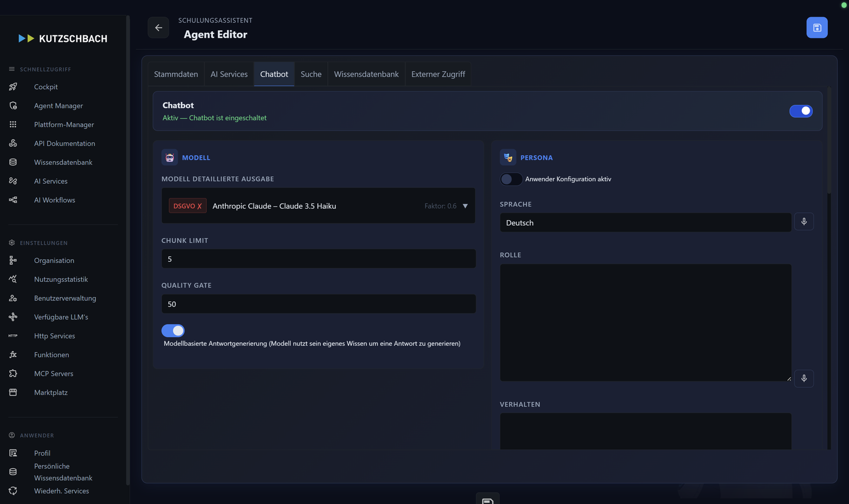Click the Persönliche Wissensdatenbank icon
This screenshot has height=504, width=849.
click(x=13, y=472)
